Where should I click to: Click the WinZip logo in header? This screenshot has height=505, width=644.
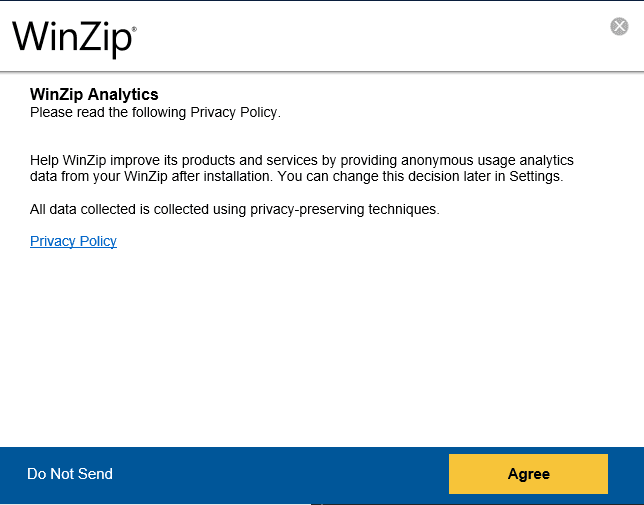click(71, 37)
